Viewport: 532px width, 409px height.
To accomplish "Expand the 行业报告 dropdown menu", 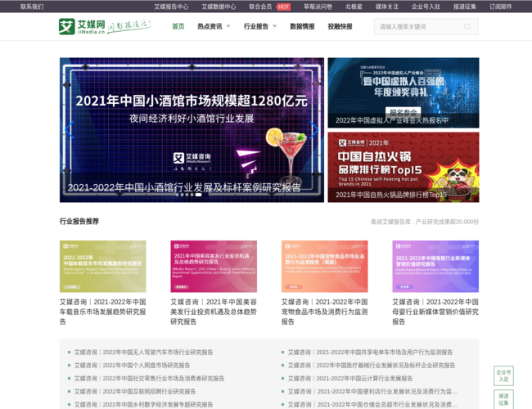I will click(x=259, y=26).
